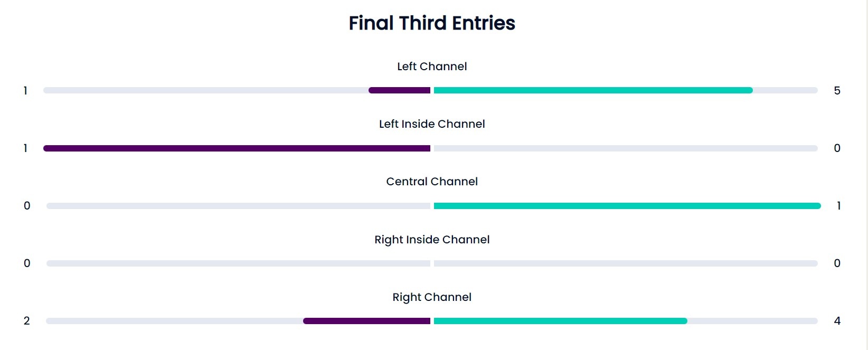Click the right-hand 0 in Right Inside Channel row

[x=837, y=263]
